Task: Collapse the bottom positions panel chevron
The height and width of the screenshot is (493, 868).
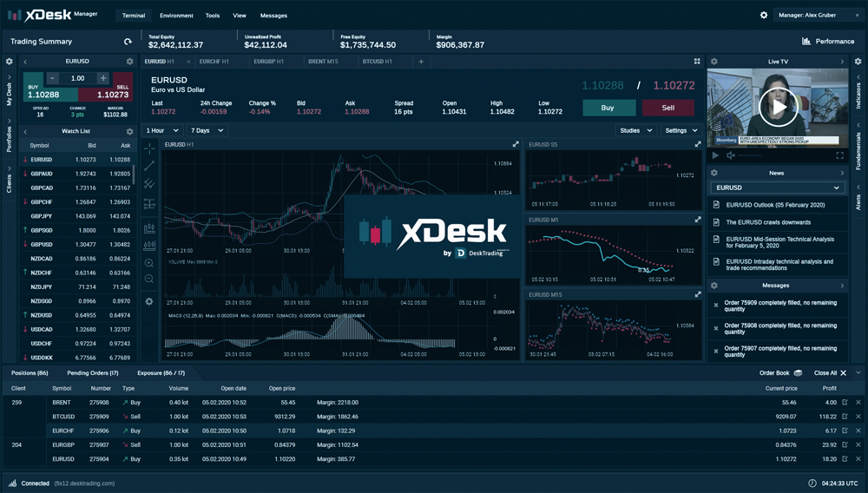Action: [858, 373]
